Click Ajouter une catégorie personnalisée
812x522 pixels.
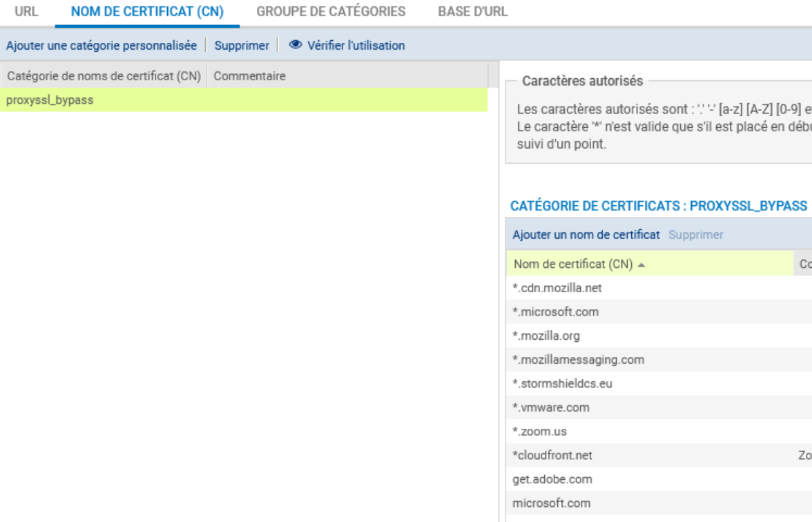click(x=101, y=46)
